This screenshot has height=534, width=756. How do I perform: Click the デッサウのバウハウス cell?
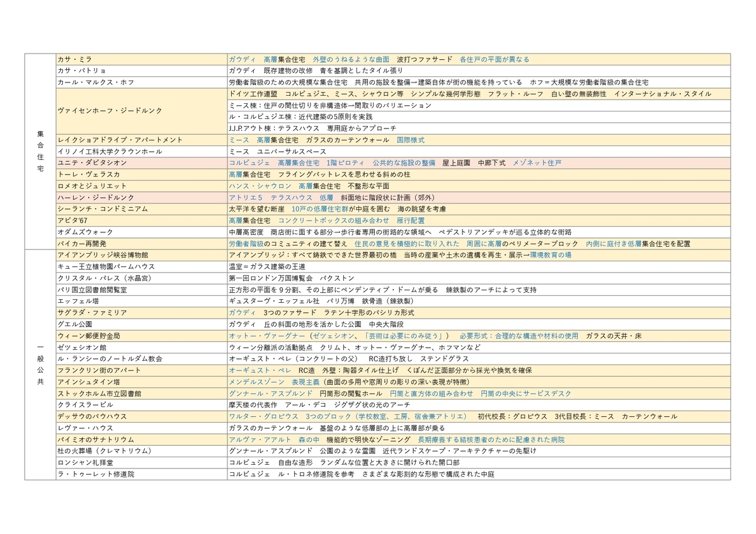click(x=141, y=416)
